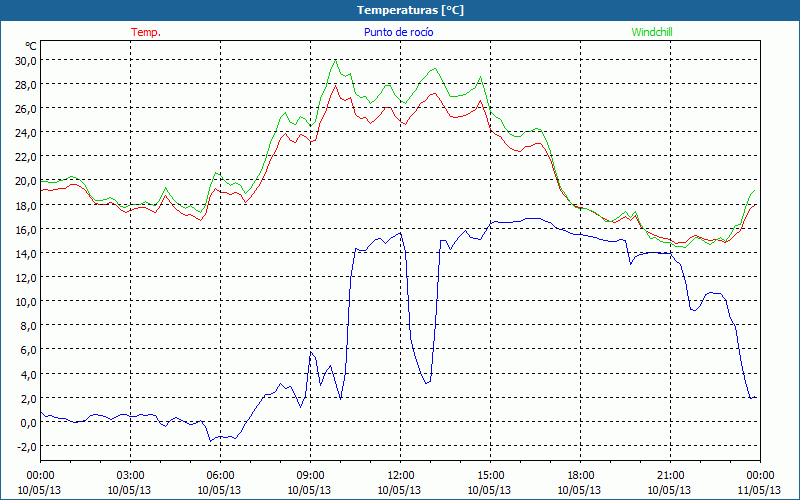The width and height of the screenshot is (800, 500).
Task: Click the -2,0 y-axis value
Action: pyautogui.click(x=27, y=447)
